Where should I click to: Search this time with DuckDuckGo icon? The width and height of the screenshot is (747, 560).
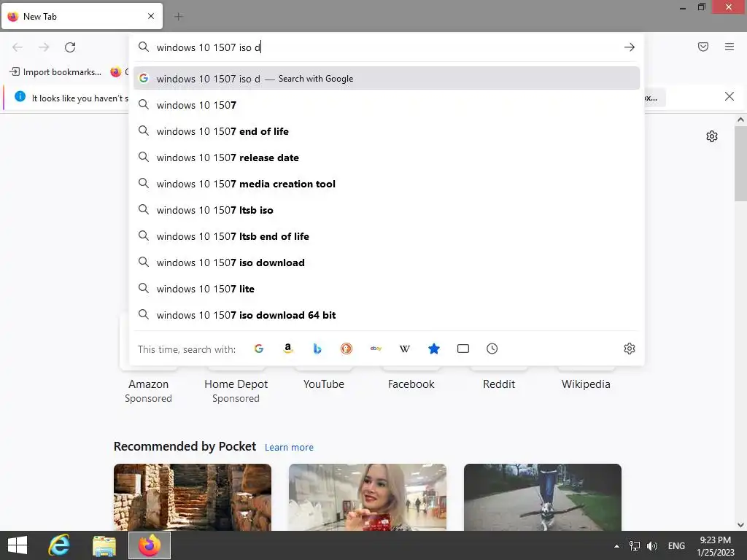pyautogui.click(x=347, y=349)
